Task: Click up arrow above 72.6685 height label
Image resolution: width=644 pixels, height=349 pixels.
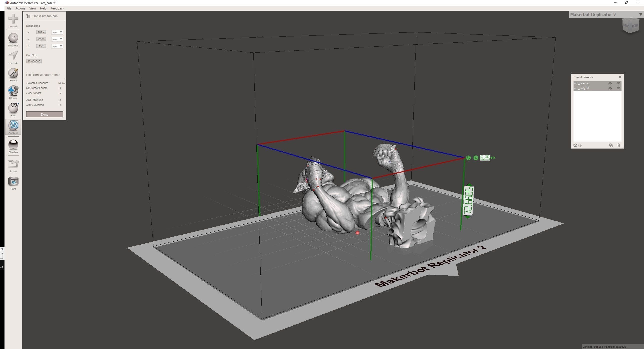Action: point(469,185)
